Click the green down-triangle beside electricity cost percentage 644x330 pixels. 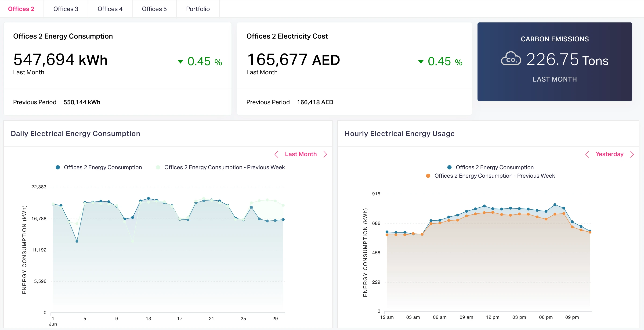[420, 61]
